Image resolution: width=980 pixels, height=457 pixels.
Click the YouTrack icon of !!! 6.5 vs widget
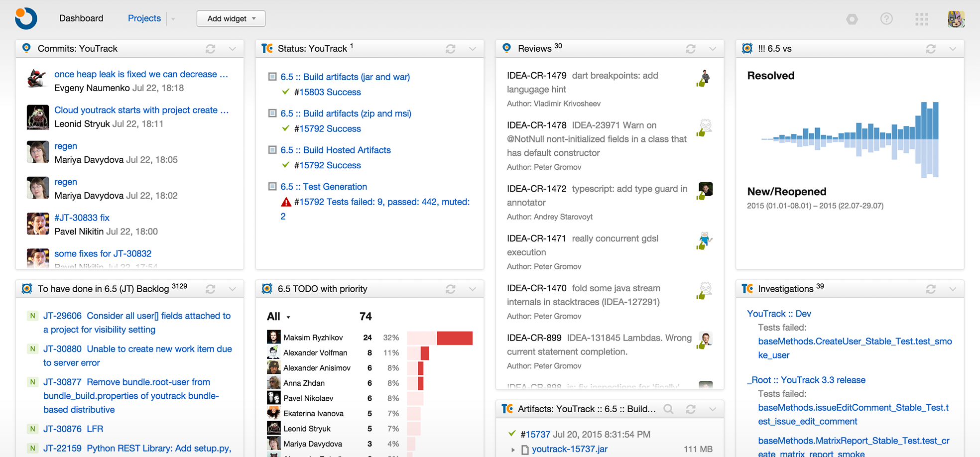pos(747,48)
